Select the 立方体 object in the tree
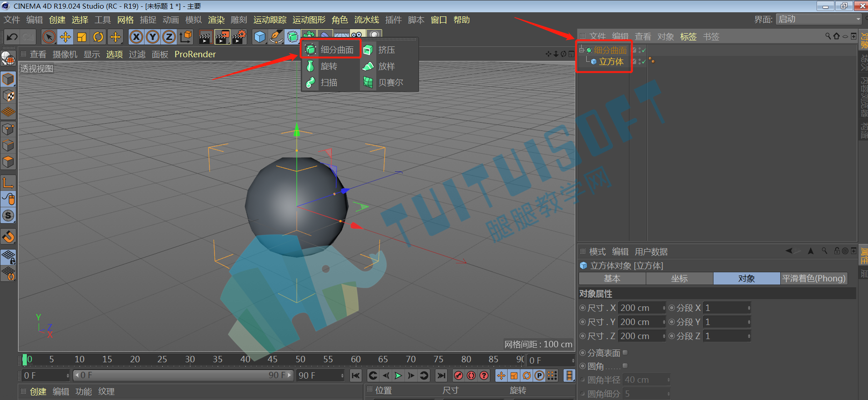868x400 pixels. click(611, 61)
